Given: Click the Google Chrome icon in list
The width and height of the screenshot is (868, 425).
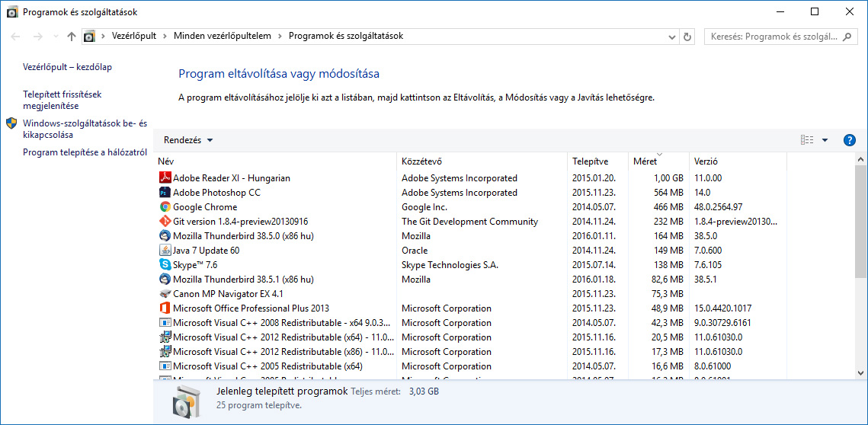Looking at the screenshot, I should pos(165,207).
